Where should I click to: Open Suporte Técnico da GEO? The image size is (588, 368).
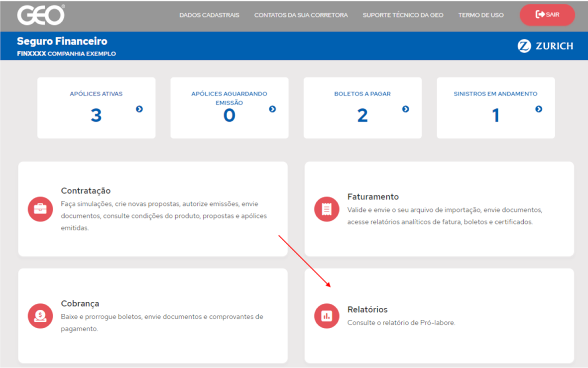[x=403, y=15]
